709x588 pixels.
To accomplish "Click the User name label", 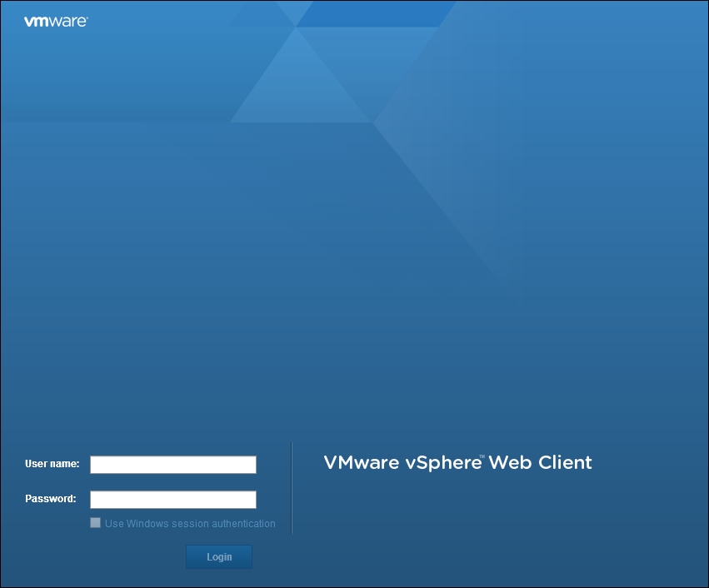I will (x=52, y=464).
